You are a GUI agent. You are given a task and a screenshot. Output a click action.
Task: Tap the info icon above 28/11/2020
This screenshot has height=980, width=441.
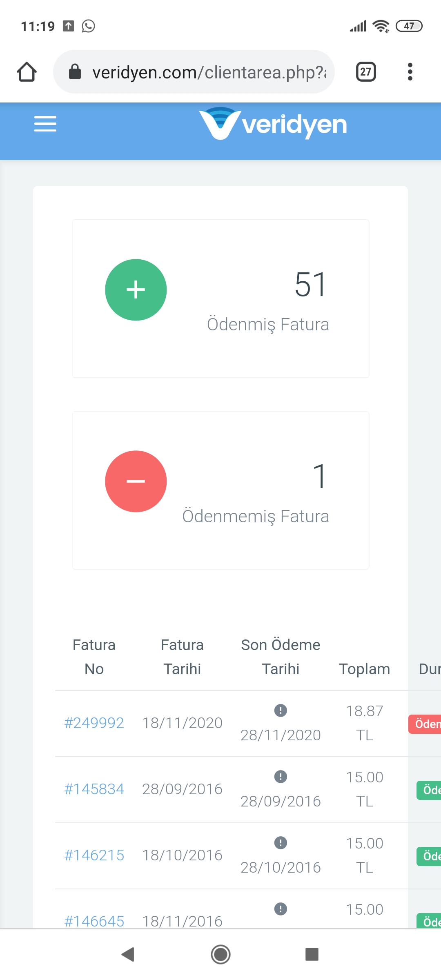point(281,710)
